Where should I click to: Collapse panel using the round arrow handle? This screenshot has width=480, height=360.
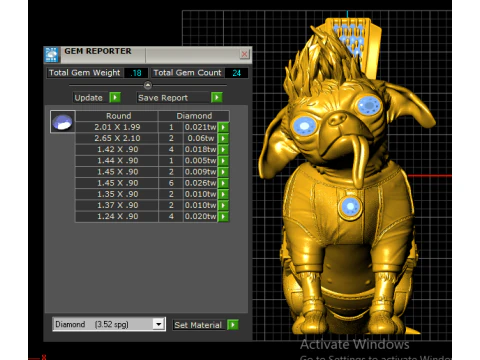[x=148, y=85]
